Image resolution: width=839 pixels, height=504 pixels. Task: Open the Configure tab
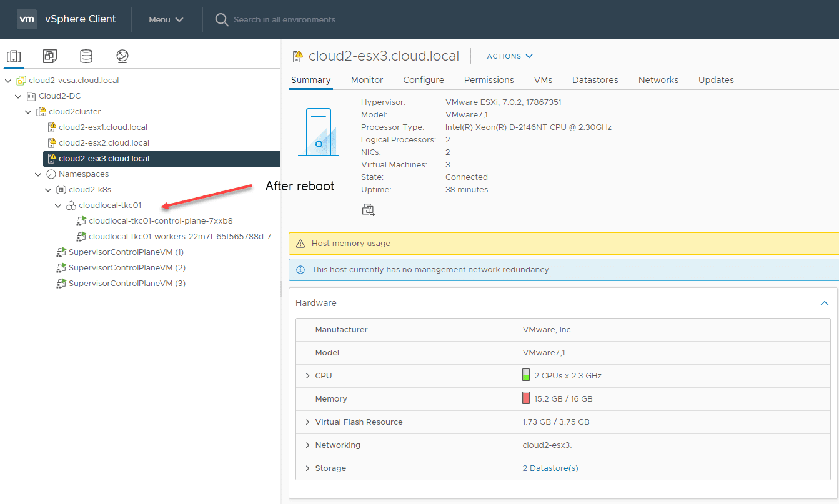(424, 80)
